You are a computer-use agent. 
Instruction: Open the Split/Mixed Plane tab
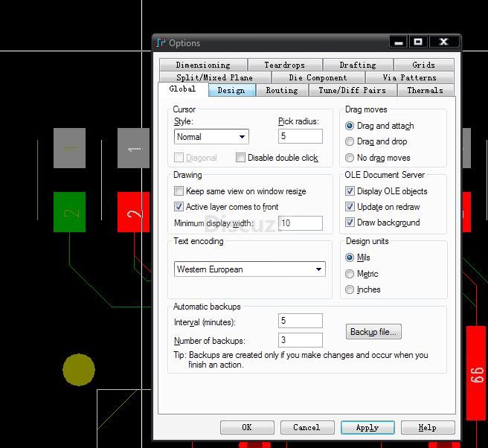tap(215, 77)
